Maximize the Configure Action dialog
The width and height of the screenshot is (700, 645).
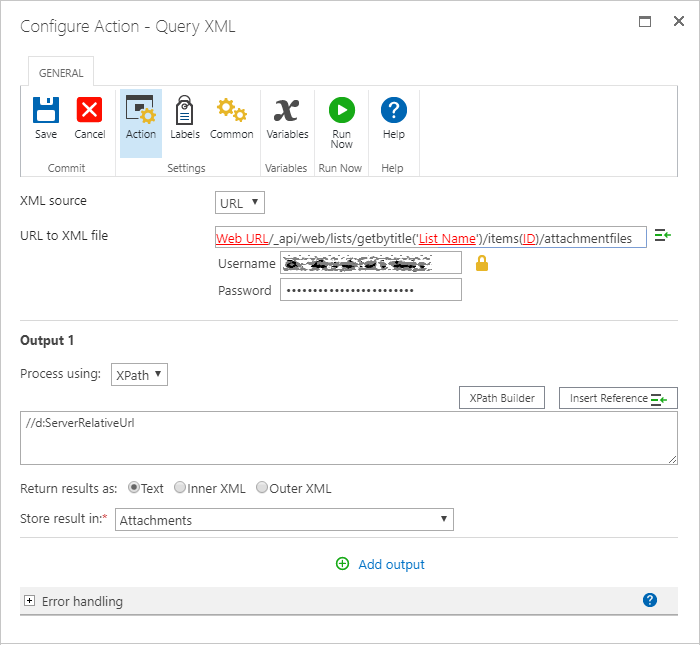click(645, 21)
